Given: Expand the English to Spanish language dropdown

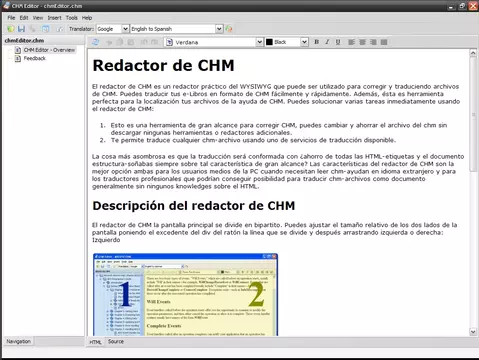Looking at the screenshot, I should click(x=177, y=29).
